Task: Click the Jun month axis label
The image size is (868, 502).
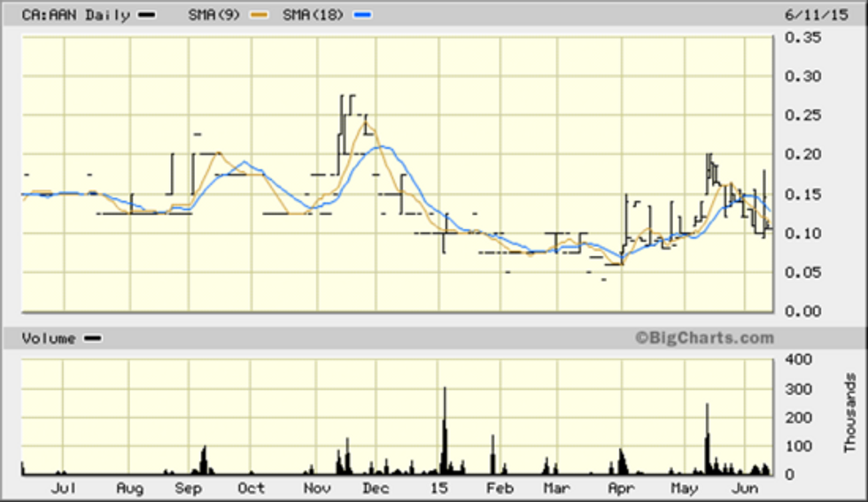Action: point(747,488)
